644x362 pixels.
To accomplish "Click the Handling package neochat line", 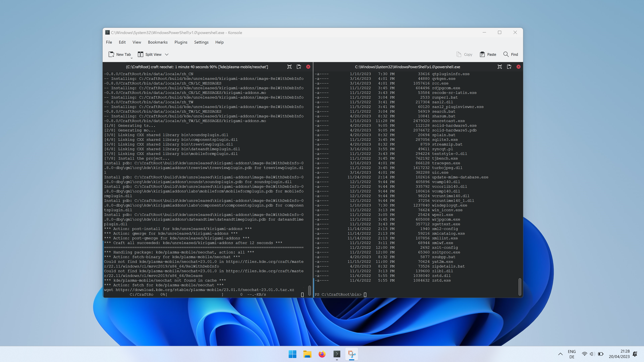I will pyautogui.click(x=179, y=252).
